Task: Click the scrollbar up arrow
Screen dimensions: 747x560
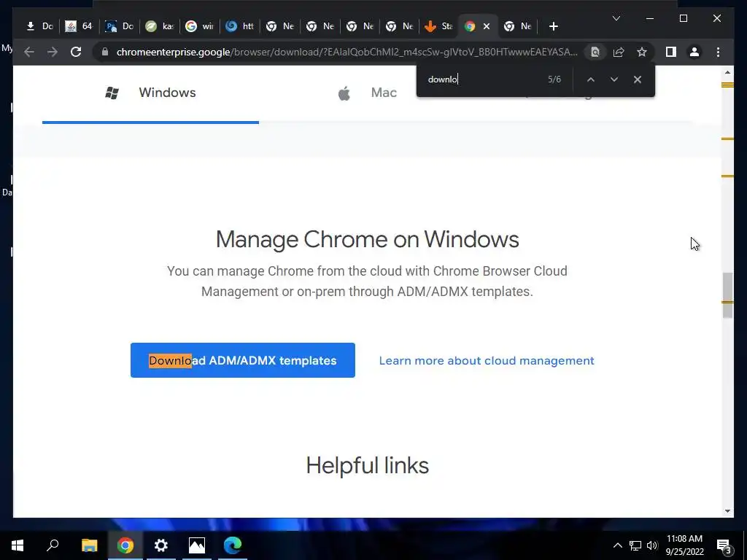Action: pos(727,72)
